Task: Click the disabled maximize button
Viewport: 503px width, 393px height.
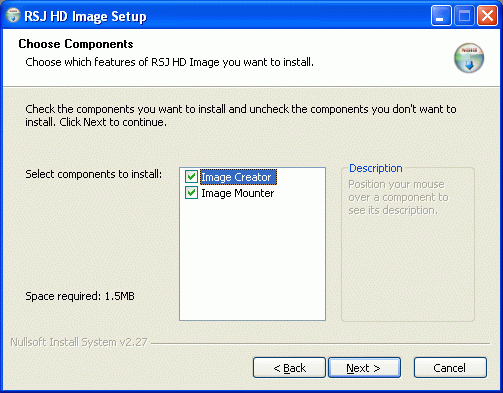Action: click(x=464, y=15)
